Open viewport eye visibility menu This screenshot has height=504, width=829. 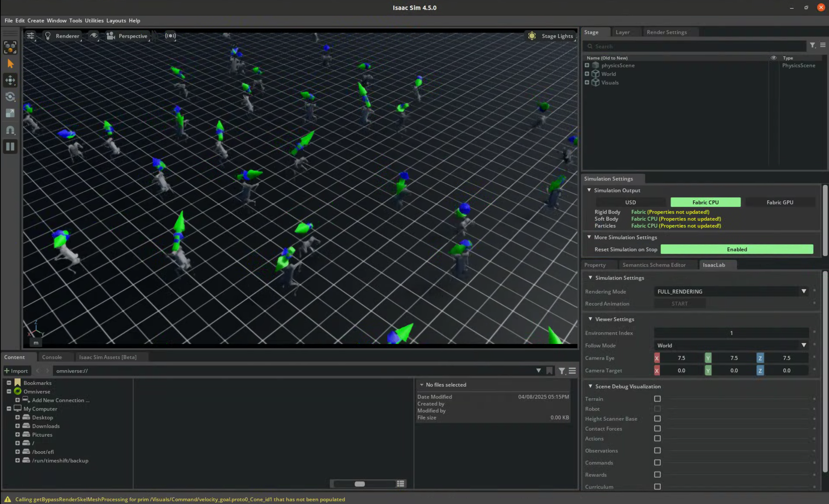click(x=93, y=36)
